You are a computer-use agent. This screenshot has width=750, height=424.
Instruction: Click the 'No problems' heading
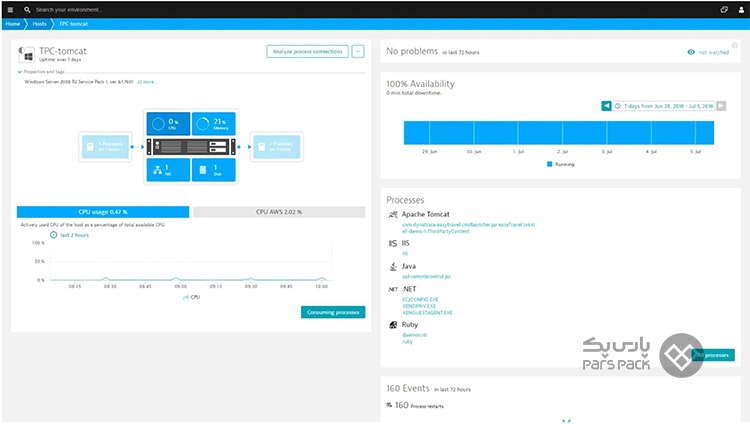[x=412, y=51]
